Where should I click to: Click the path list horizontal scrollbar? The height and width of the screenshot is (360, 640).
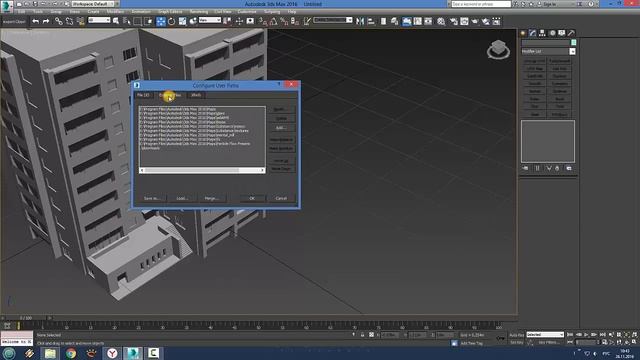(x=202, y=170)
